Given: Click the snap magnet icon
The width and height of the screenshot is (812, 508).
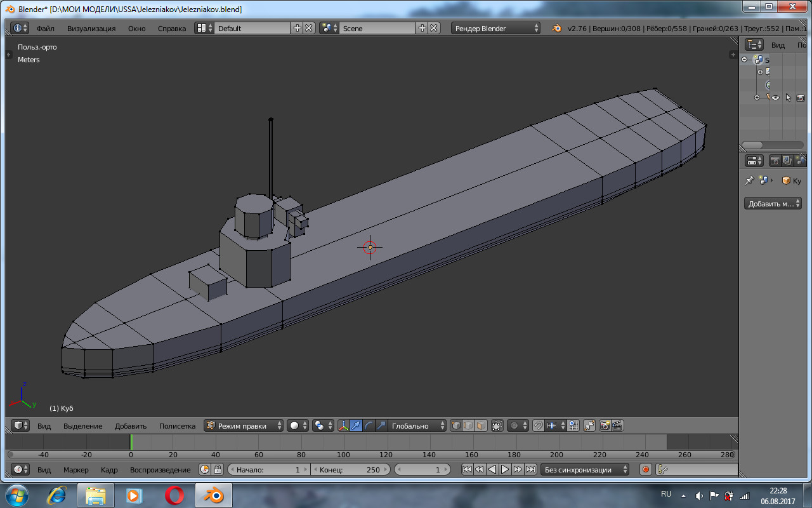Looking at the screenshot, I should (x=538, y=425).
